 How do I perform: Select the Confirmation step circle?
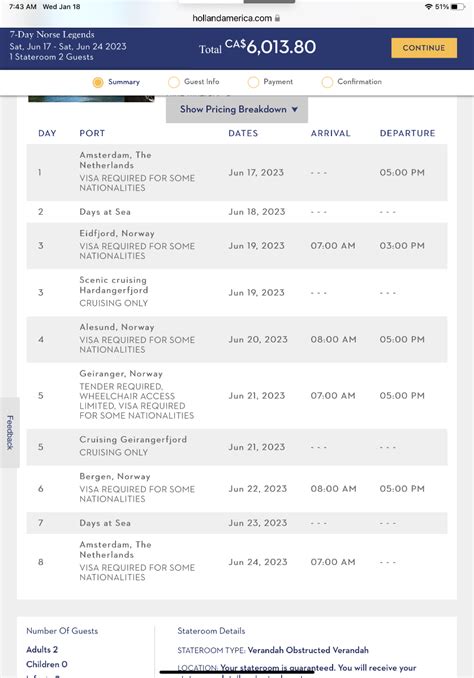pyautogui.click(x=327, y=82)
